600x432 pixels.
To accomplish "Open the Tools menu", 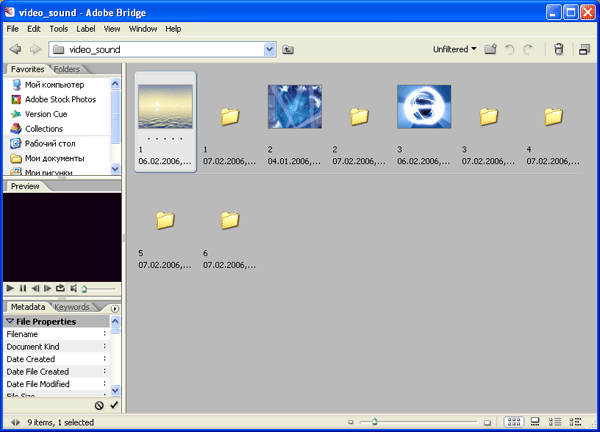I will 59,29.
